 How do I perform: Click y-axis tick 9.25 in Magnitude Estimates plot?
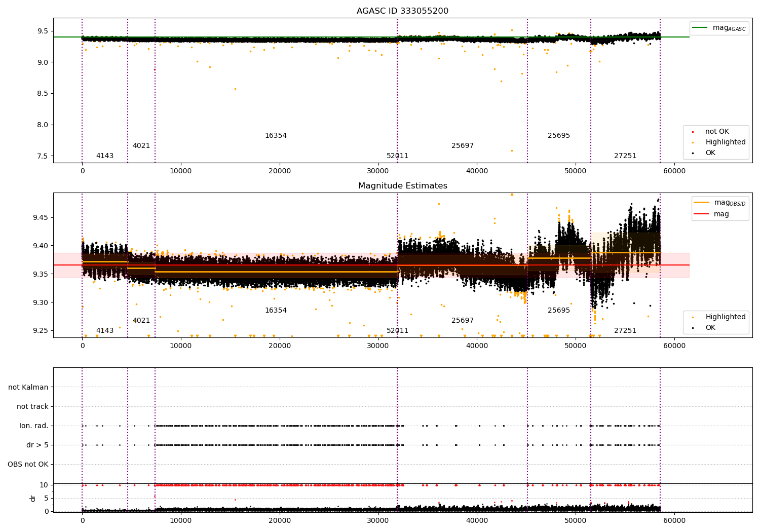pos(41,330)
